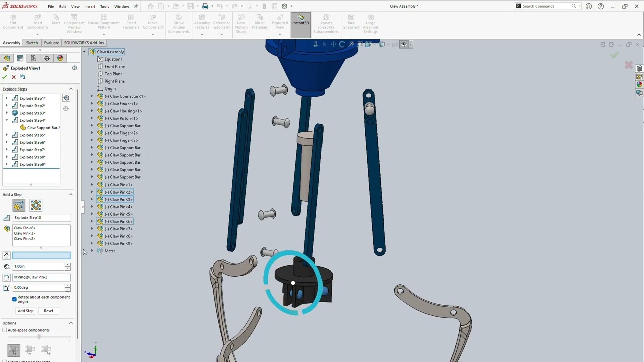
Task: Enable Auto-space components checkbox
Action: coord(5,330)
